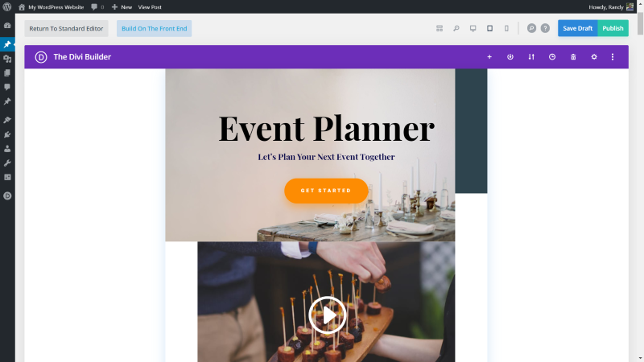Click the clear layout trash icon
The height and width of the screenshot is (362, 644).
point(573,57)
